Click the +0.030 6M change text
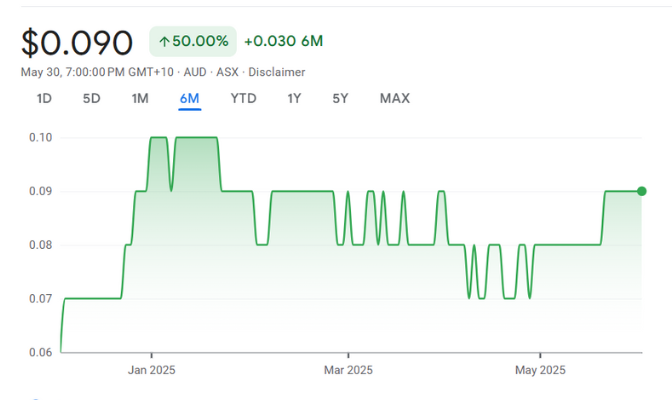The height and width of the screenshot is (400, 672). [x=283, y=41]
